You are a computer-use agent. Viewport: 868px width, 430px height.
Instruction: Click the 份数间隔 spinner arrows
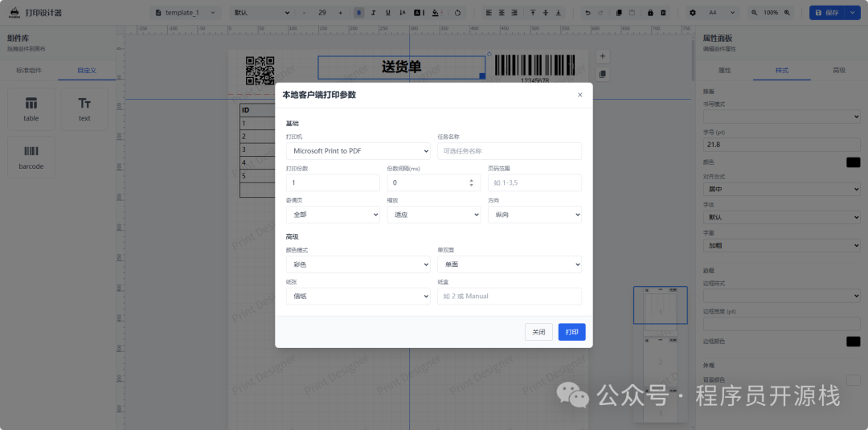pyautogui.click(x=471, y=182)
